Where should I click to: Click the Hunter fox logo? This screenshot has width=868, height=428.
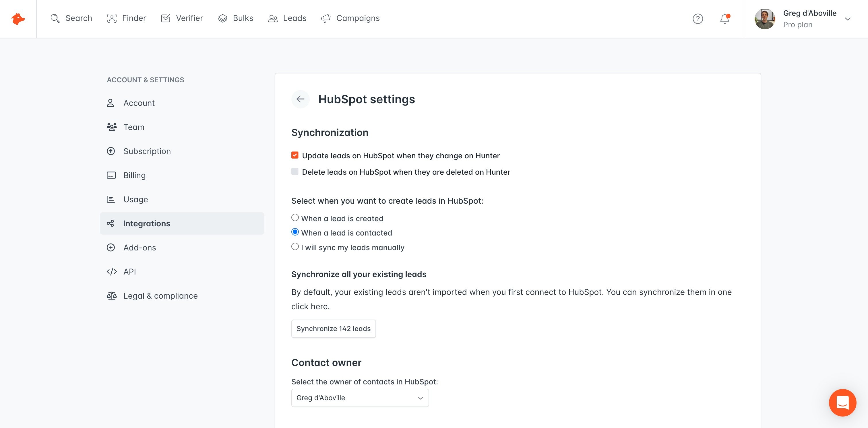coord(18,19)
